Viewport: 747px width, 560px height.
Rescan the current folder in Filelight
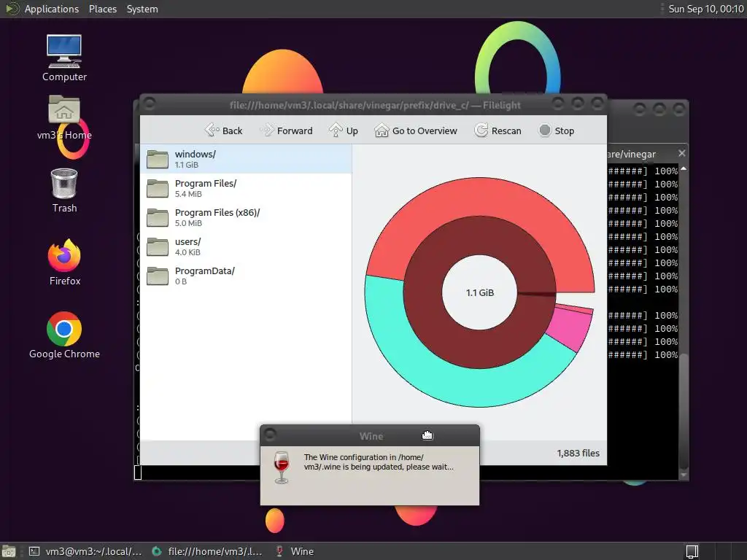498,131
